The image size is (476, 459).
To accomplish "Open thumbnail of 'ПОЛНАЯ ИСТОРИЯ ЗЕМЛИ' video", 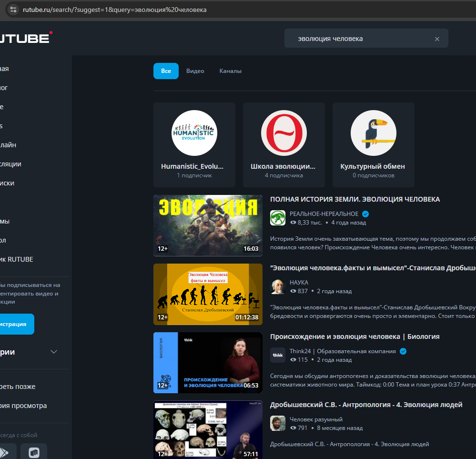I will [x=208, y=226].
